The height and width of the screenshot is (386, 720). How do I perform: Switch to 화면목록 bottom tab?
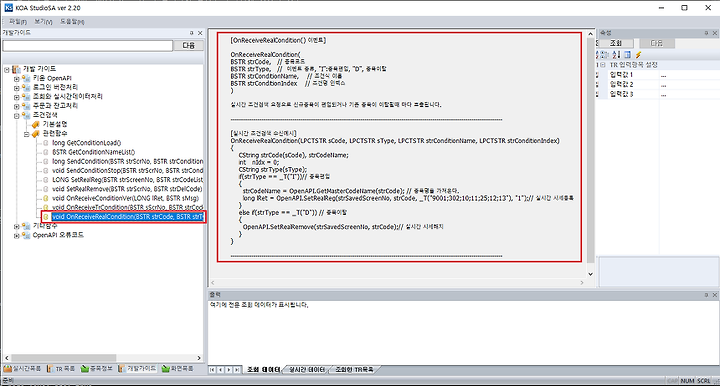click(178, 369)
